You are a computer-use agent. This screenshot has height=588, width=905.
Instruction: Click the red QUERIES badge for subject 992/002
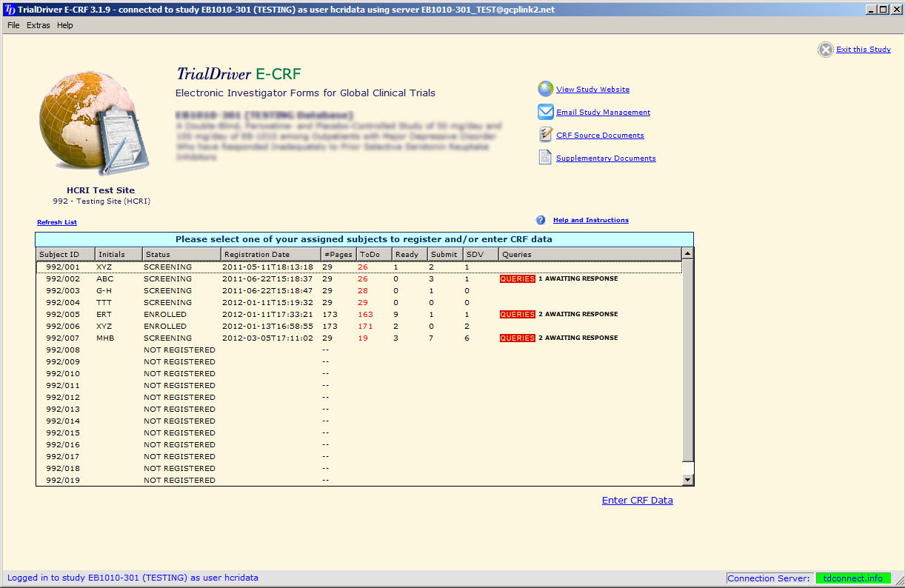517,279
